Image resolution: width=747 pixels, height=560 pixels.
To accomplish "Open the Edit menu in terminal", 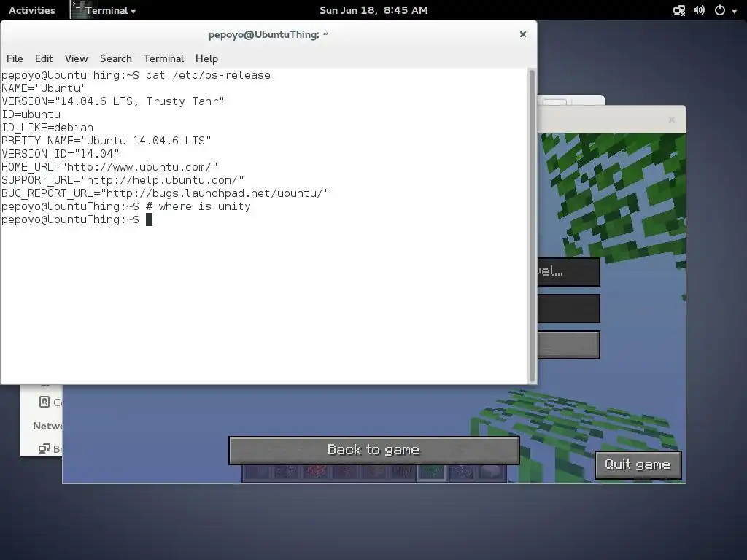I will [43, 58].
